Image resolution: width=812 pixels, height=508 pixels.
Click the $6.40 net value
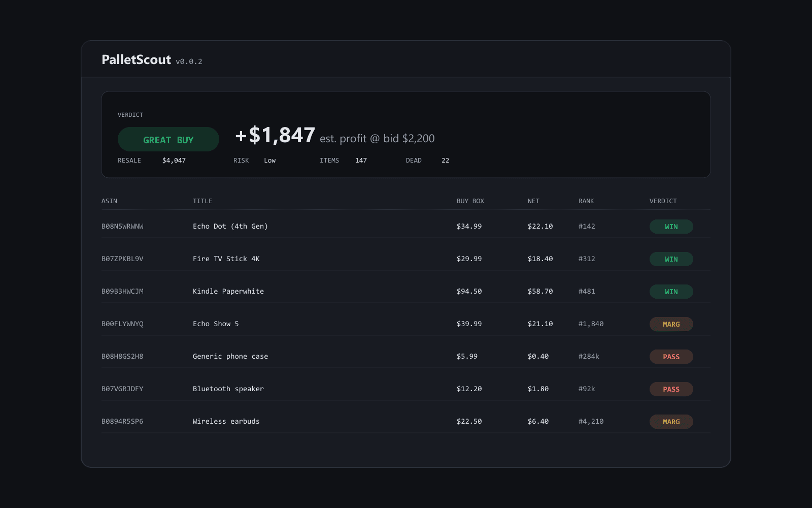pos(538,422)
